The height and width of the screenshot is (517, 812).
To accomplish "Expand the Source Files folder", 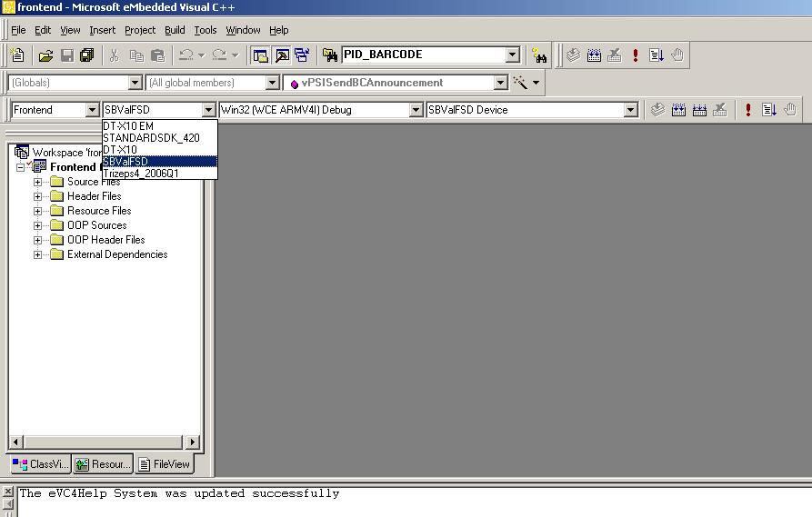I will click(38, 182).
